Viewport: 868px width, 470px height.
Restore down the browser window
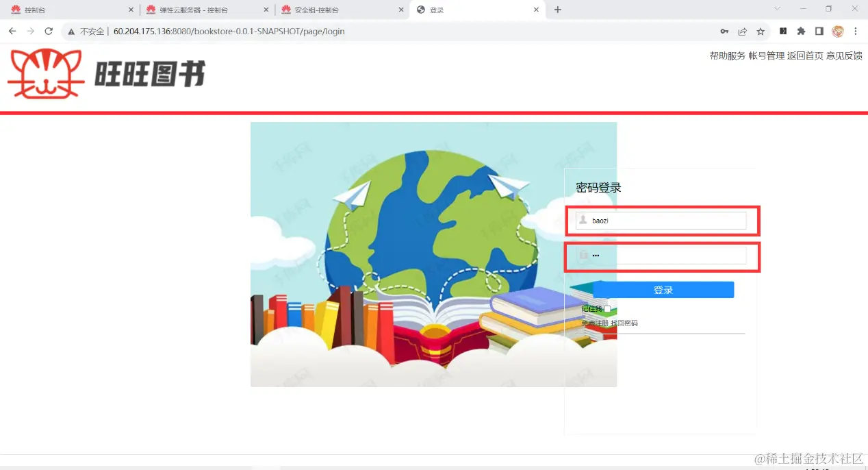[828, 9]
